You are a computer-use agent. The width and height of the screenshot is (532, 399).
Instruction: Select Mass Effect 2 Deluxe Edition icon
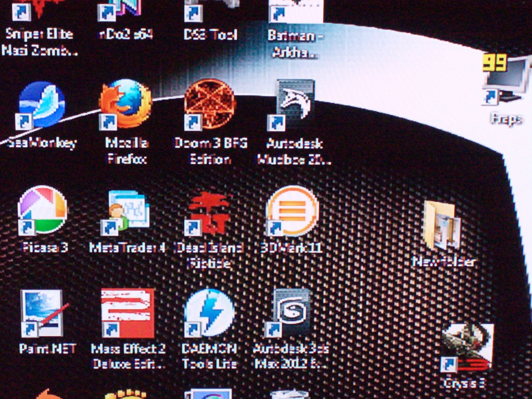click(x=127, y=313)
